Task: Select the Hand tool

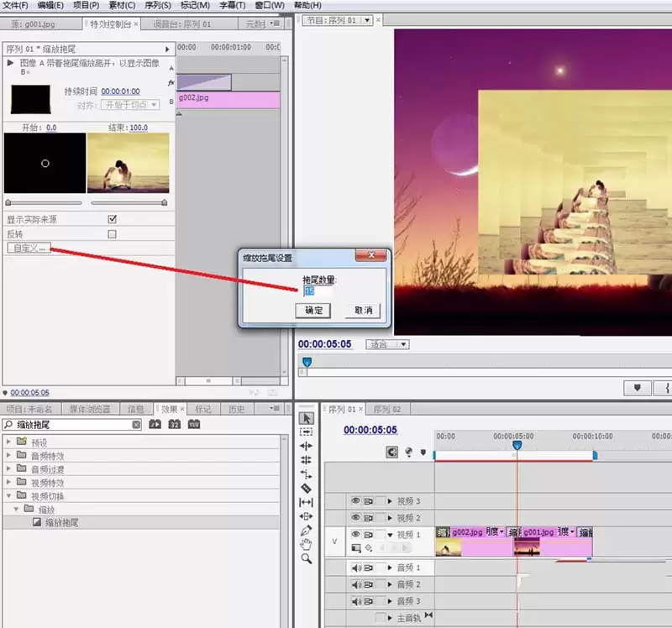Action: (x=306, y=545)
